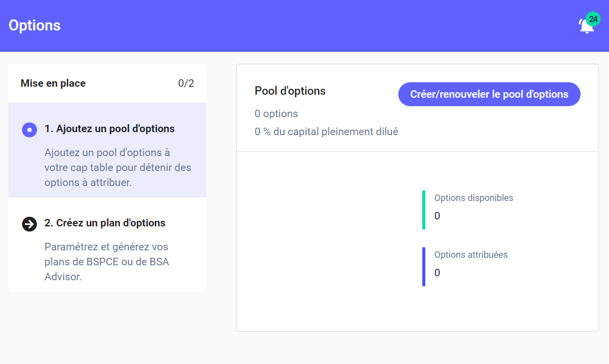Select the 'Options attribuées' label
Screen dimensions: 609x364
click(471, 255)
